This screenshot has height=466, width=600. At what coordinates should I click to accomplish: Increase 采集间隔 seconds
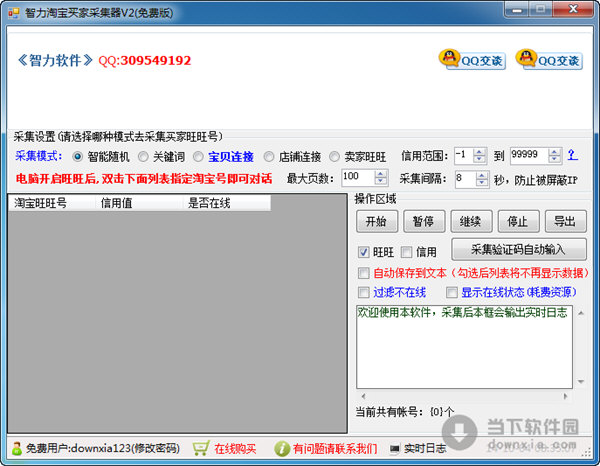[x=482, y=175]
